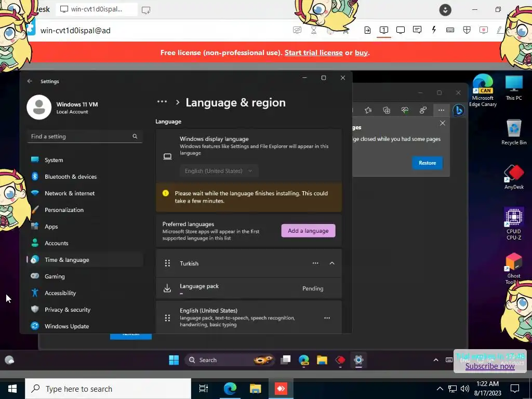Open This PC desktop icon
This screenshot has height=399, width=532.
pos(514,88)
